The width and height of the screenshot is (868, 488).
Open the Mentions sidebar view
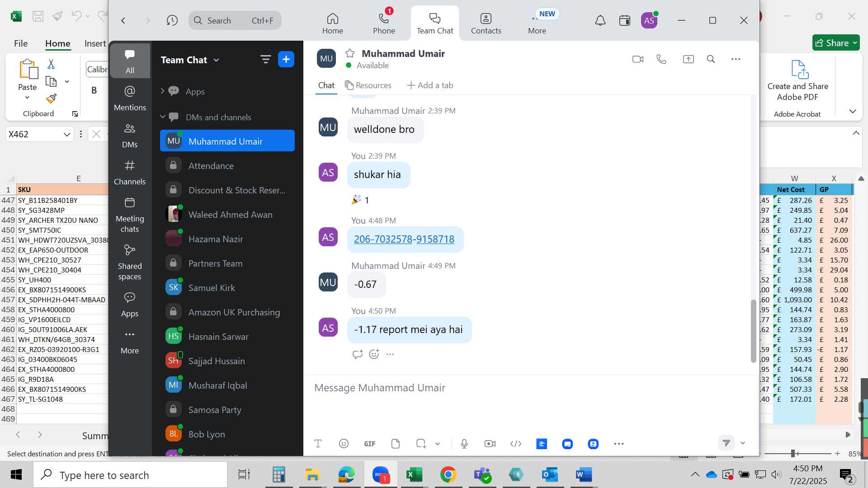130,98
